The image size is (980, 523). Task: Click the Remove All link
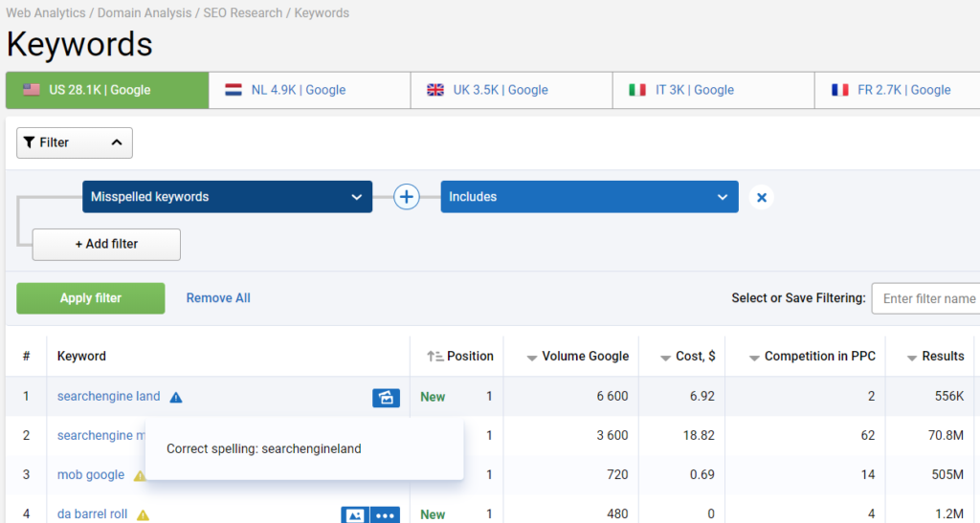point(218,298)
